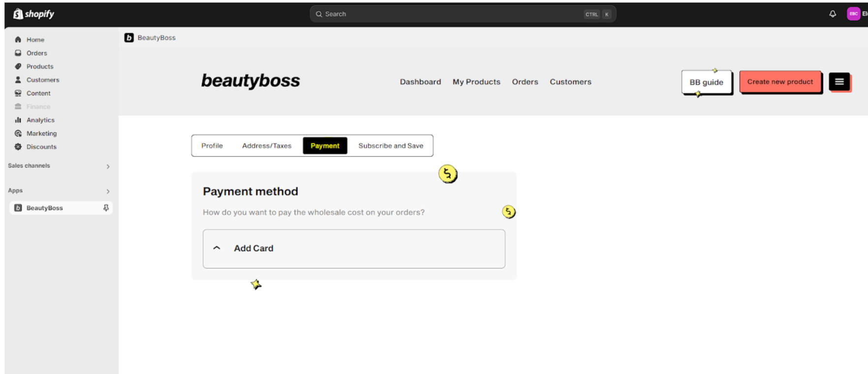Click the BeautyBoss breadcrumb icon
Screen dimensions: 868x374
129,37
